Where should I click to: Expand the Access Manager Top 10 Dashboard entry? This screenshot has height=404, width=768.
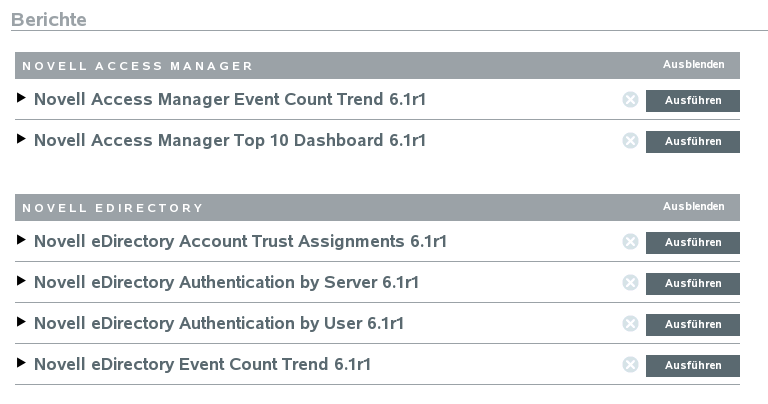point(22,140)
